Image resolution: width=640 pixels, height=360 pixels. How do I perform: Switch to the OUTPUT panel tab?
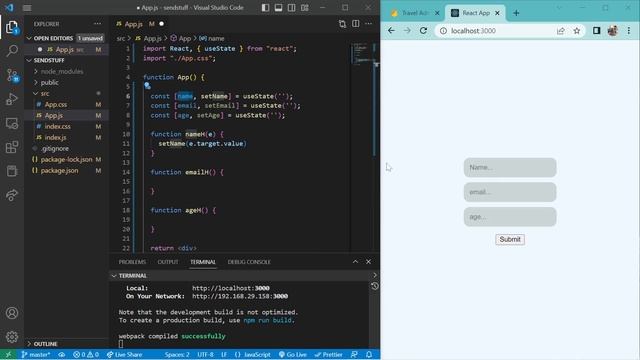[168, 262]
